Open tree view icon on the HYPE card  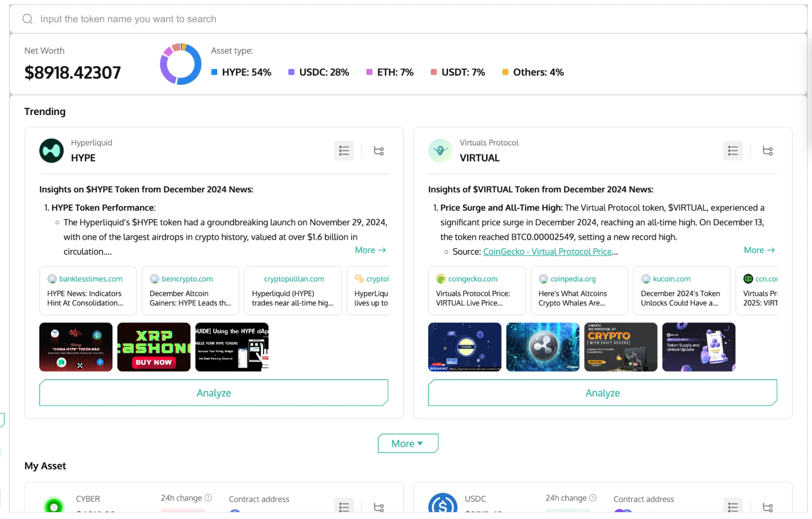pos(379,150)
